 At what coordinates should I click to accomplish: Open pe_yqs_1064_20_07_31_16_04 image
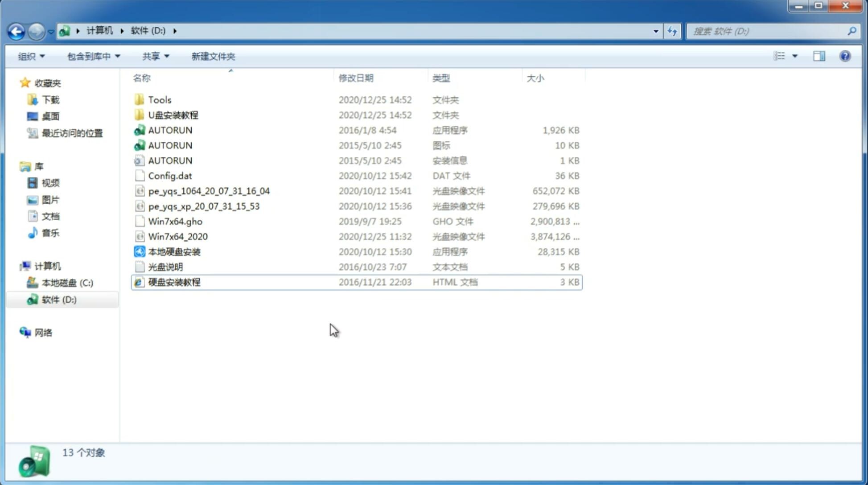[209, 191]
